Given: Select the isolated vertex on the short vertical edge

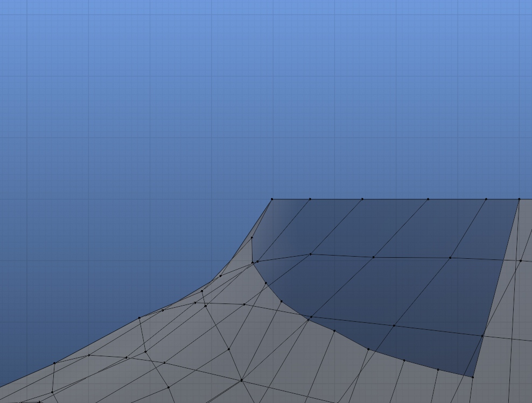Looking at the screenshot, I should [x=252, y=237].
